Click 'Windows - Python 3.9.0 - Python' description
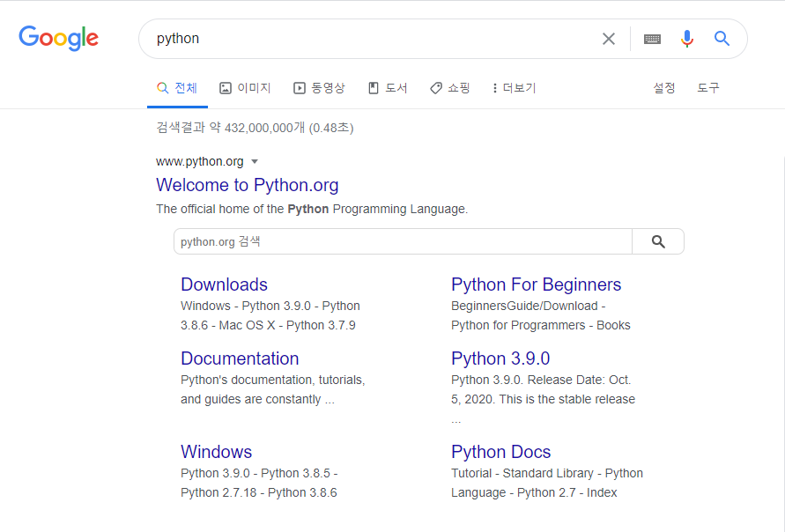The width and height of the screenshot is (785, 532). [270, 306]
